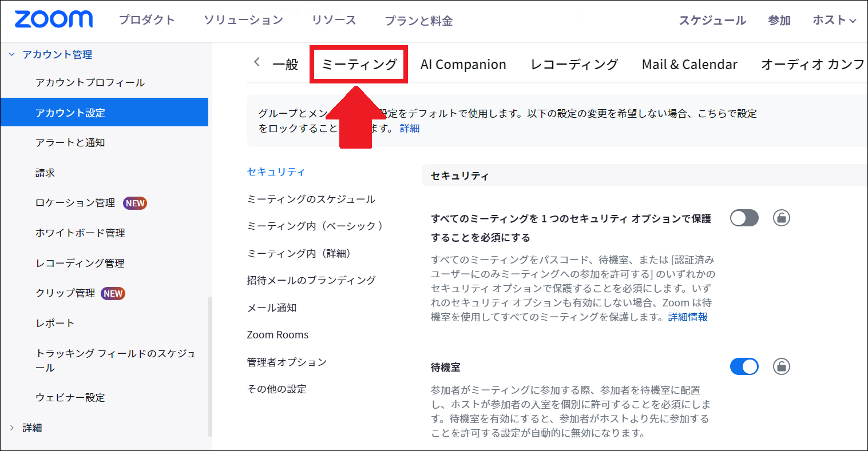
Task: Switch to the 一般 tab
Action: point(286,65)
